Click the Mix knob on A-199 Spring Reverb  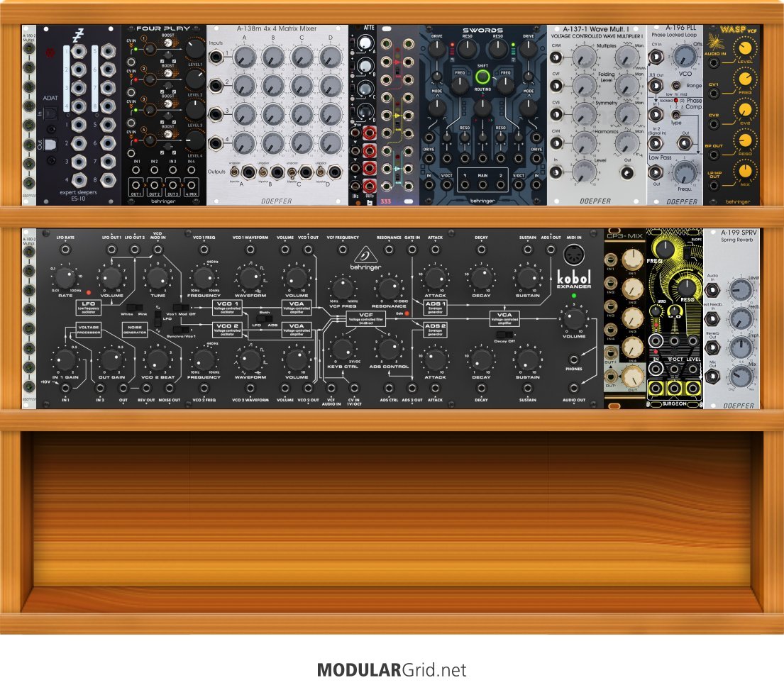[741, 377]
